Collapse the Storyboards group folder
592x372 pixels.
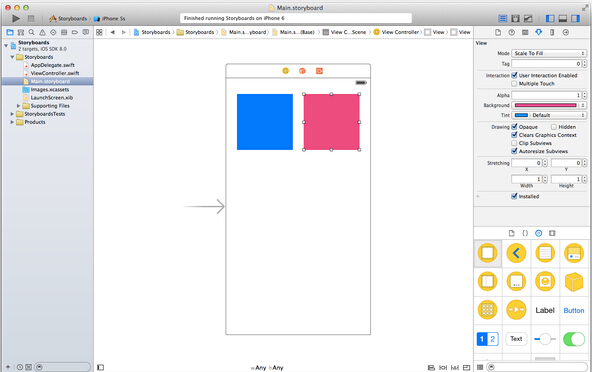click(12, 57)
